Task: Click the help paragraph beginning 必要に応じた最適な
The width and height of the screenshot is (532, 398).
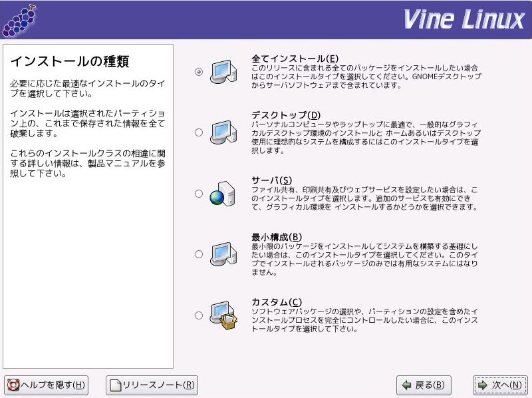Action: coord(88,89)
